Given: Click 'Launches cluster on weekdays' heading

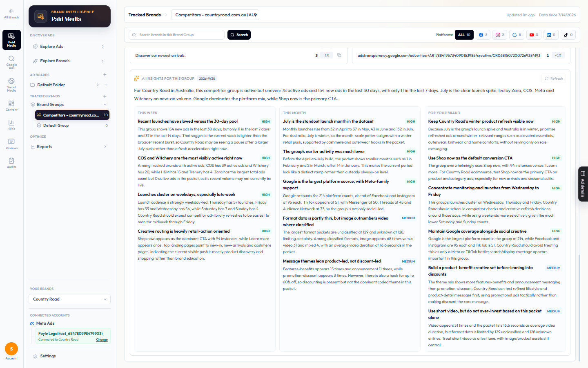Looking at the screenshot, I should (x=186, y=195).
